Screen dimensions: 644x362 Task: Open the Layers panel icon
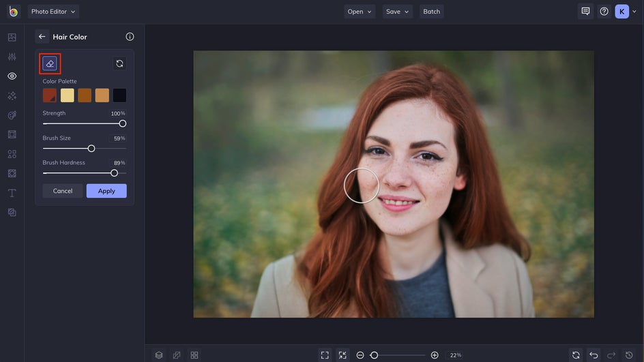(159, 355)
